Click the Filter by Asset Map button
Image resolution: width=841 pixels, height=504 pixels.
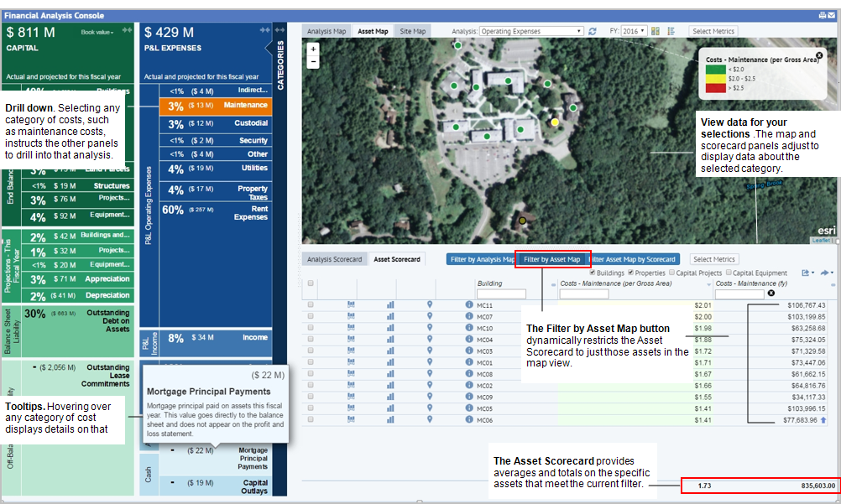(551, 258)
